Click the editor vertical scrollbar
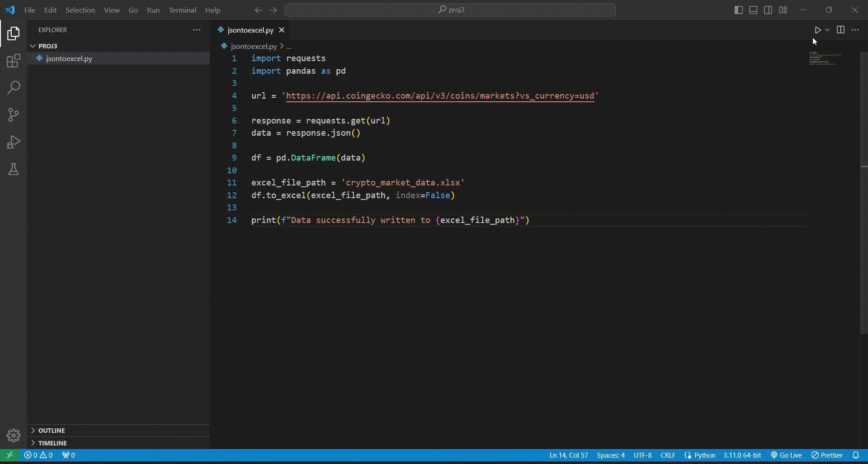868x464 pixels. coord(864,193)
